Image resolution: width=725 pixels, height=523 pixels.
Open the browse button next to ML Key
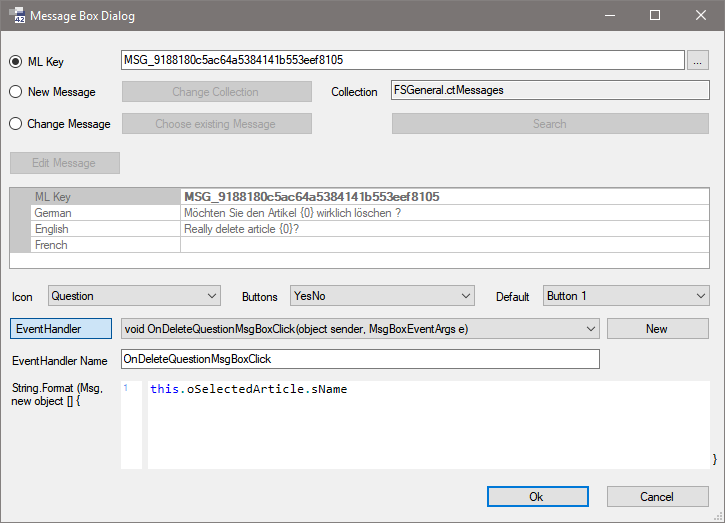point(697,60)
